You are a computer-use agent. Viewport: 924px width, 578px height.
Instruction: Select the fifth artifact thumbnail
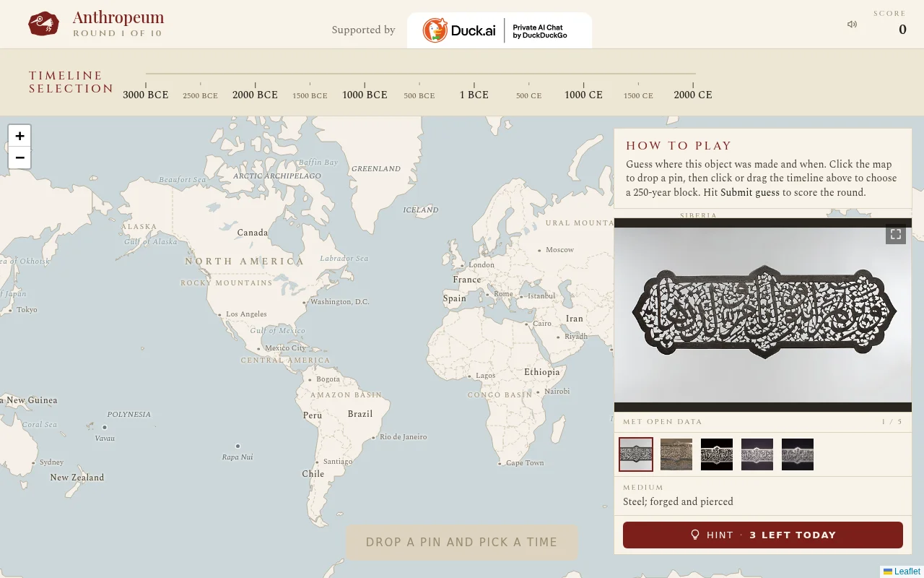pos(798,454)
